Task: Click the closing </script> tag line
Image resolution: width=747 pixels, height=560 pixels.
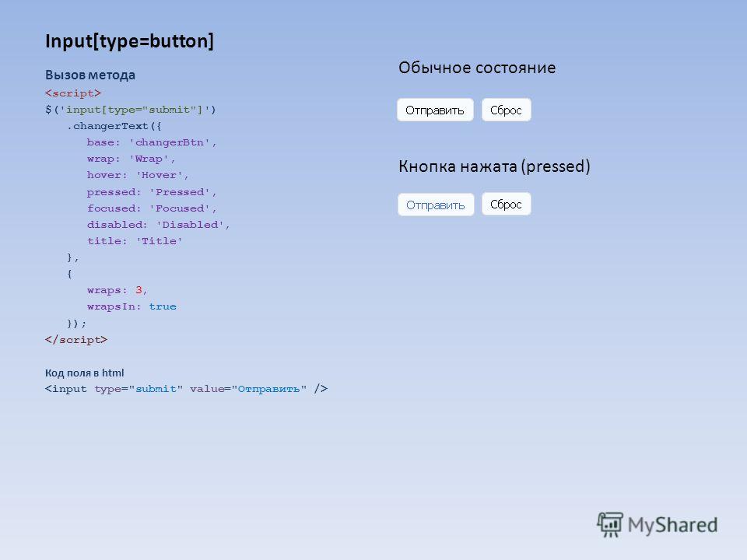Action: pyautogui.click(x=76, y=340)
